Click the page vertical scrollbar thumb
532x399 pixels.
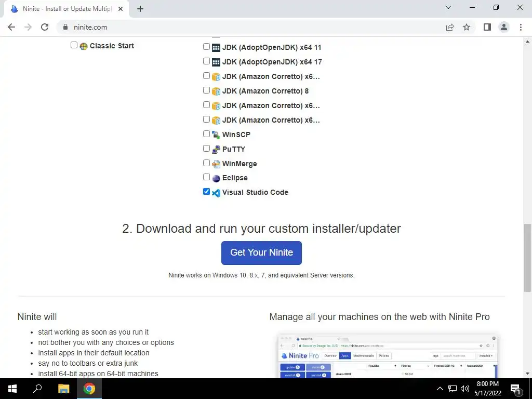pyautogui.click(x=527, y=258)
